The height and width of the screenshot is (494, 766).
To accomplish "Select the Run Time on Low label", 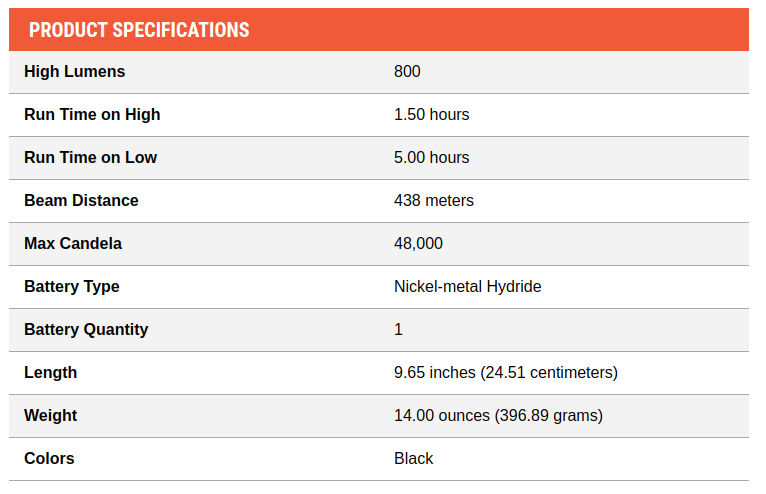I will 90,157.
